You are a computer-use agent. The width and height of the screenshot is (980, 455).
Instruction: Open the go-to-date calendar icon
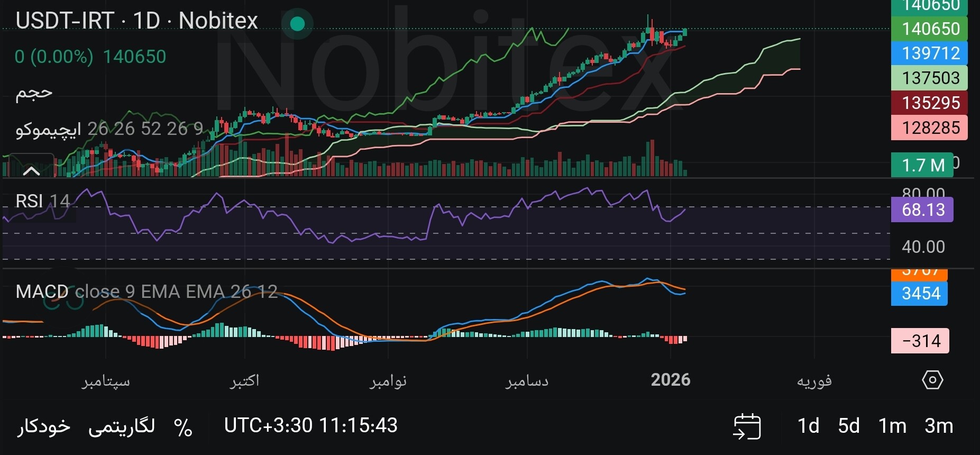coord(747,426)
